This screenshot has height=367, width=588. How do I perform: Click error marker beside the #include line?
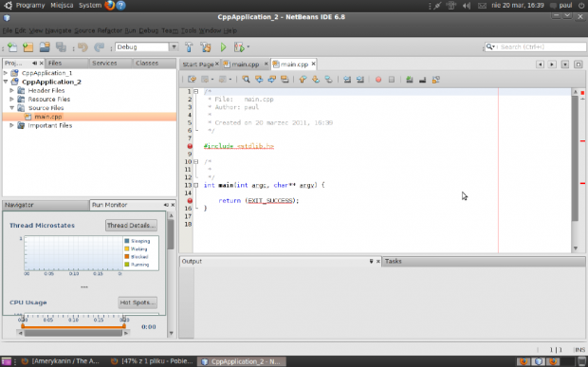point(190,146)
